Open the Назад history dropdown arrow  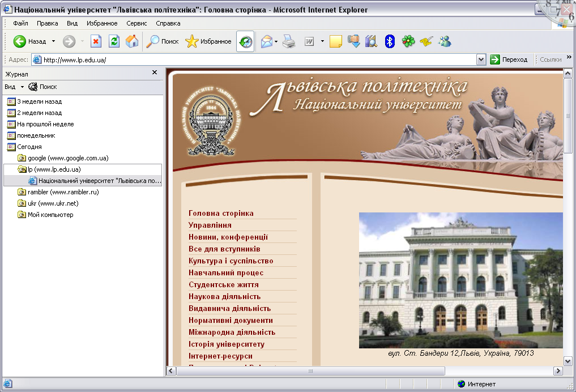pos(54,41)
